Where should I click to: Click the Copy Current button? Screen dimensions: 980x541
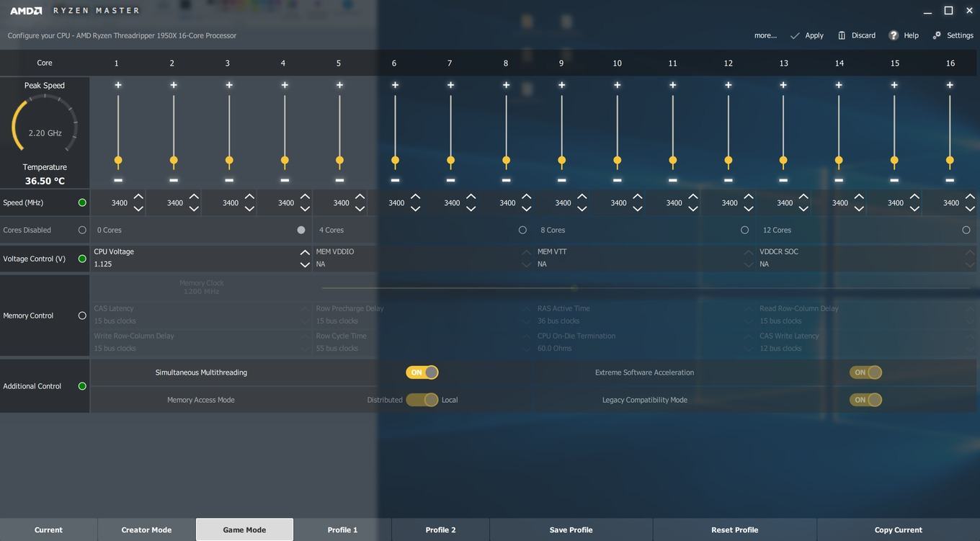[898, 529]
